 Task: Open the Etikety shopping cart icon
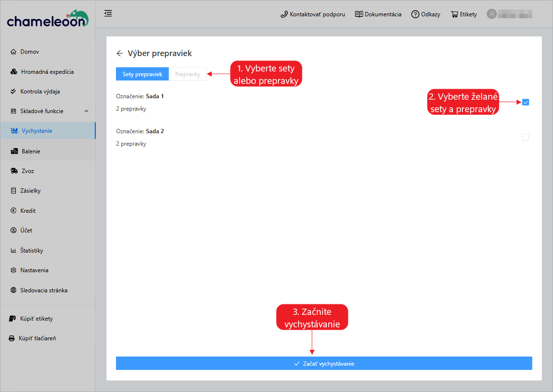pos(454,14)
